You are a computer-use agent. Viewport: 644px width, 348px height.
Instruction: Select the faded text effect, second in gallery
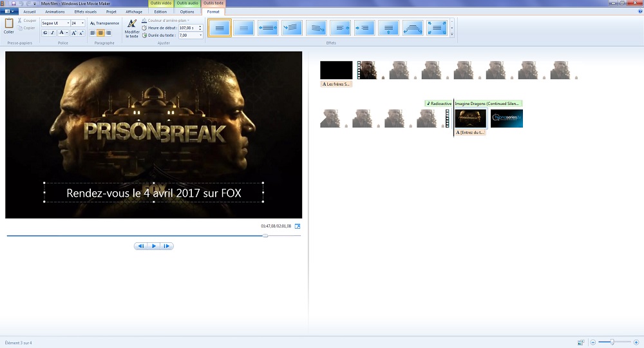pos(243,28)
